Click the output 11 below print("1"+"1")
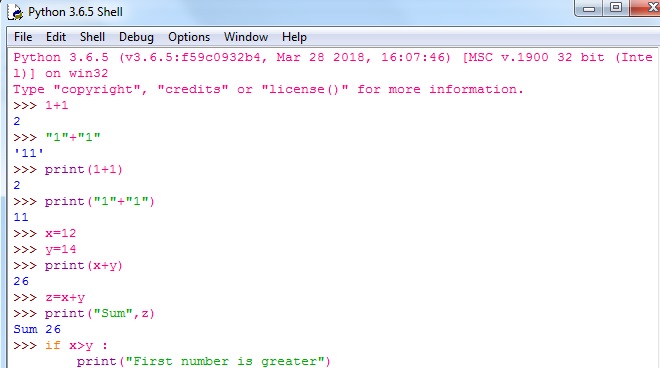660x368 pixels. coord(21,217)
